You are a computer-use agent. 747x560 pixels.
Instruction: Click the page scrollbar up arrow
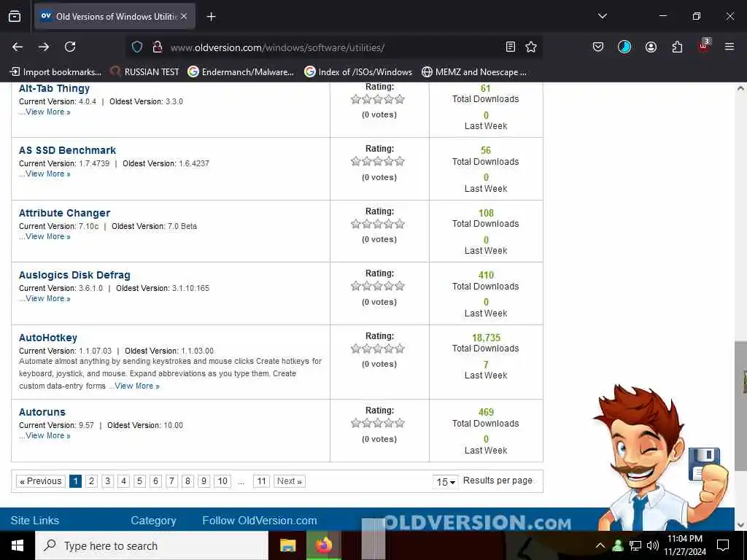coord(740,88)
